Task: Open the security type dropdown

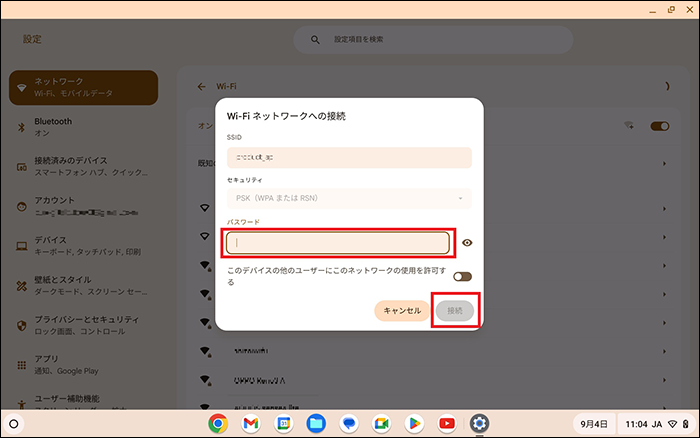Action: point(348,199)
